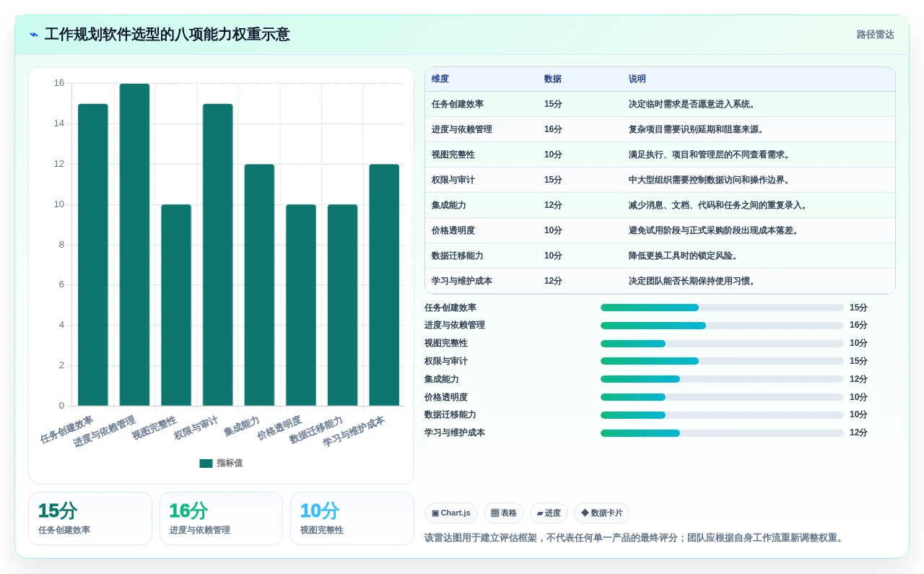Viewport: 924px width, 574px height.
Task: Select the 数据 column header
Action: click(553, 79)
